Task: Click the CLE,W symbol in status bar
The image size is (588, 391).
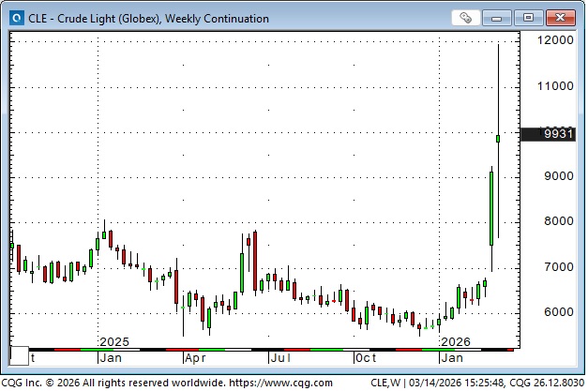Action: point(386,382)
